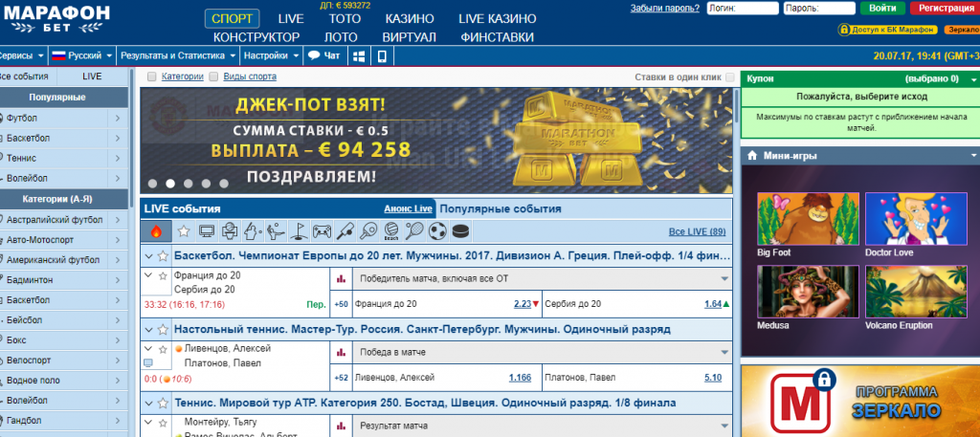The height and width of the screenshot is (437, 980).
Task: Filter live events by ice hockey puck icon
Action: [x=461, y=230]
